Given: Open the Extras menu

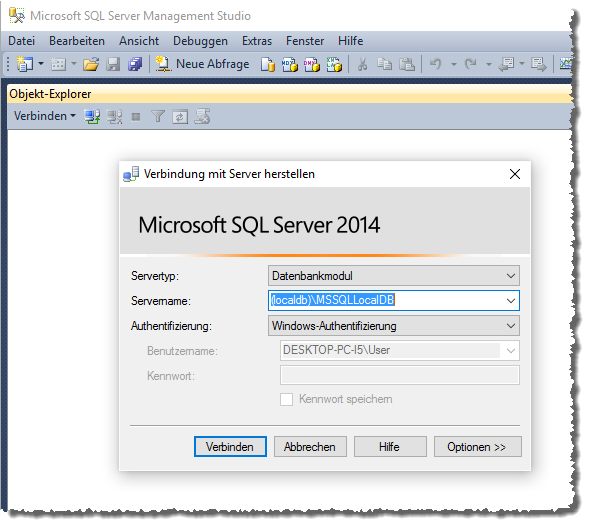Looking at the screenshot, I should coord(257,41).
